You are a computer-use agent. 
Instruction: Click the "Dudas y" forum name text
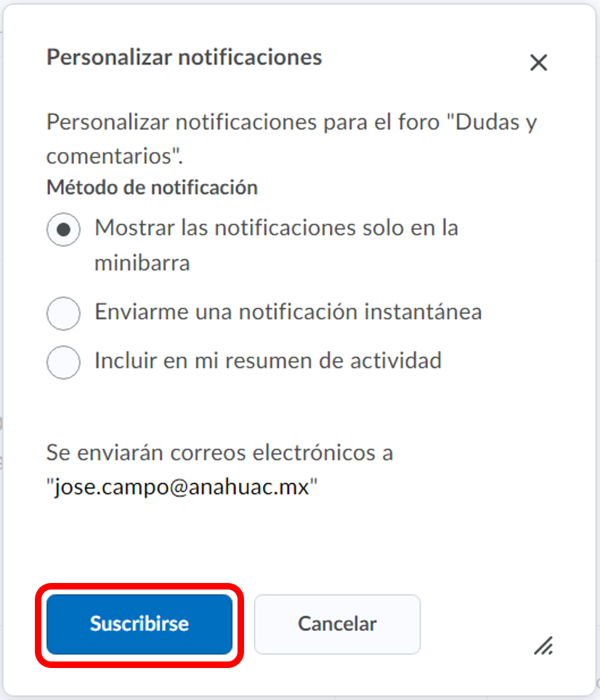pos(496,121)
